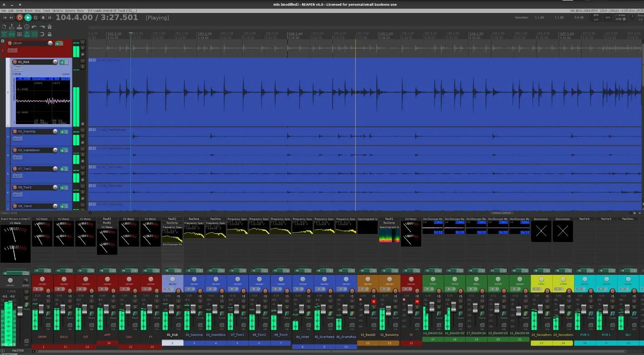Screen dimensions: 644x355
Task: Open input dropdown on SAX mixer strip
Action: coord(125,289)
